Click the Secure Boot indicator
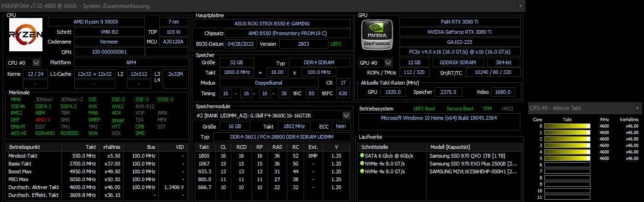The image size is (644, 202). coord(460,109)
